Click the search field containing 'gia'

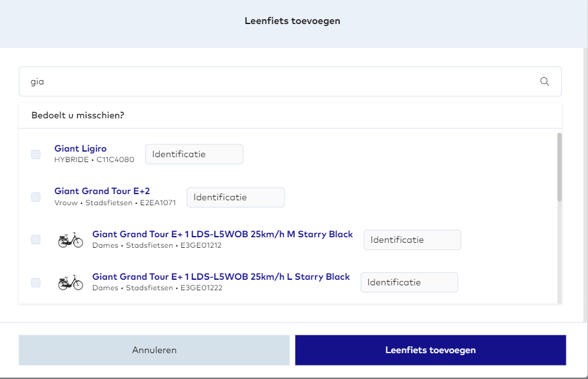[x=278, y=81]
